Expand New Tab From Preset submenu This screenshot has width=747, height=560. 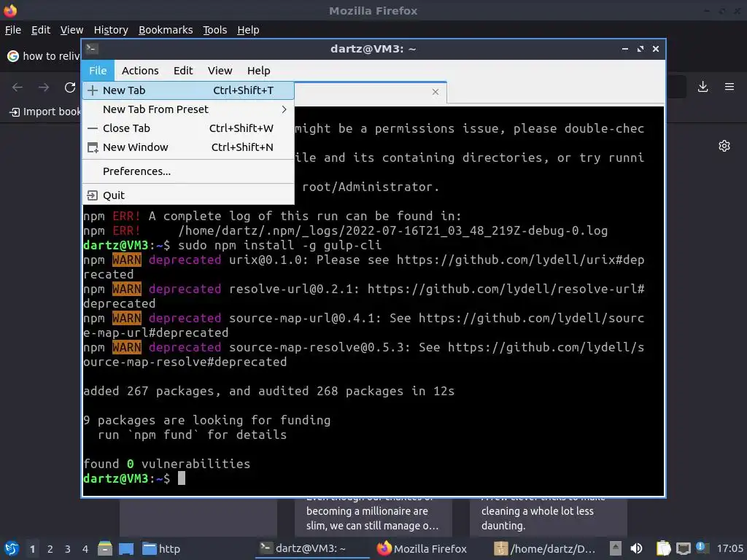pos(188,109)
